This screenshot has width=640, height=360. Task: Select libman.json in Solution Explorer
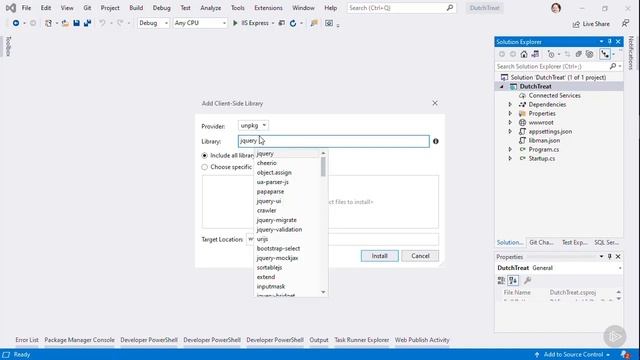click(x=544, y=140)
